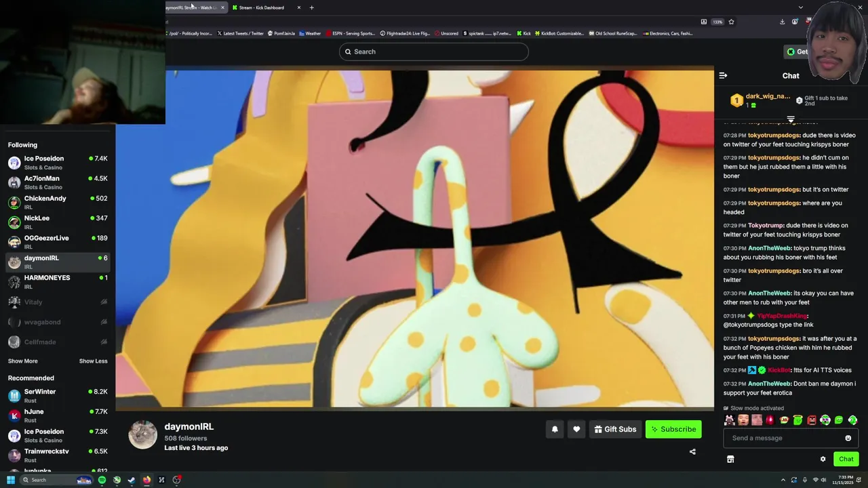
Task: Show less followed channels
Action: pyautogui.click(x=94, y=361)
